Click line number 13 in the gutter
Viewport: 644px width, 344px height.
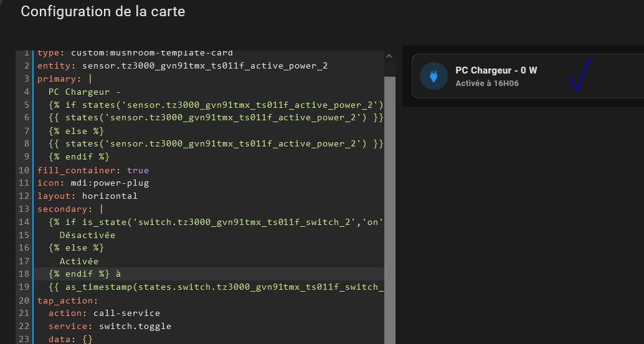(24, 209)
